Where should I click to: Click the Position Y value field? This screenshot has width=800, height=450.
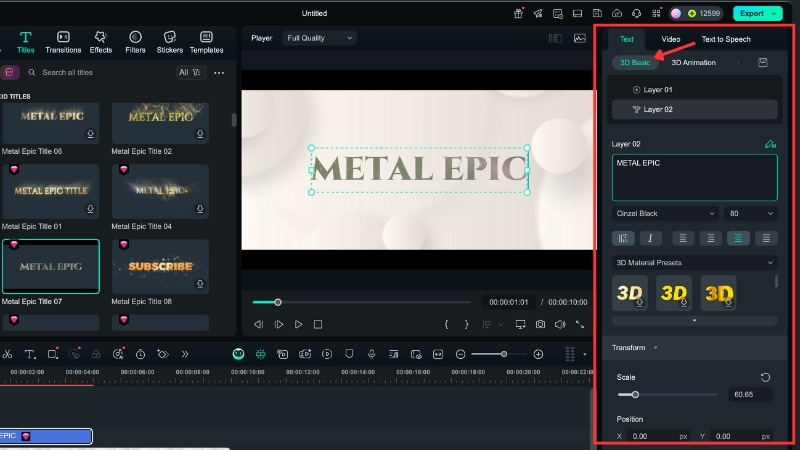[x=741, y=436]
